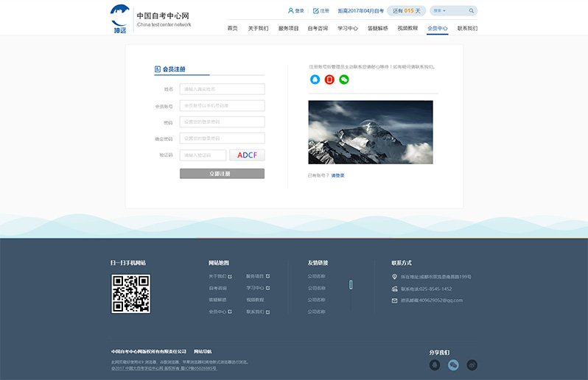588x380 pixels.
Task: Click the magnifier search icon in header
Action: point(471,11)
